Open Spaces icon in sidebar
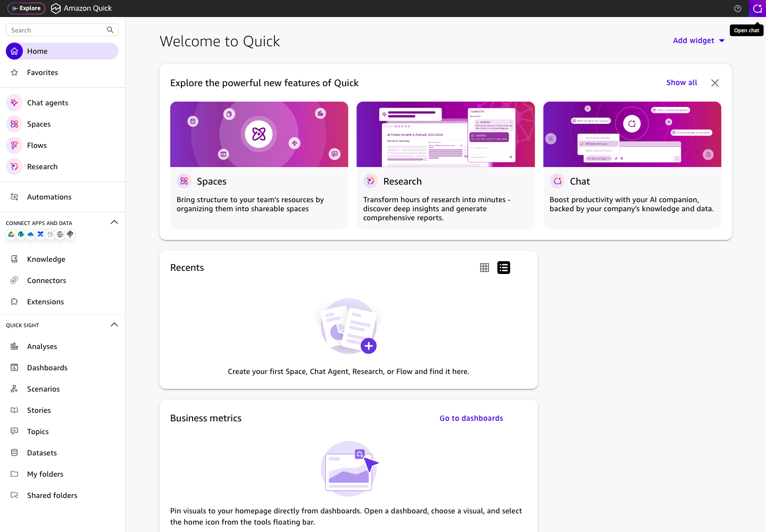 click(x=14, y=124)
